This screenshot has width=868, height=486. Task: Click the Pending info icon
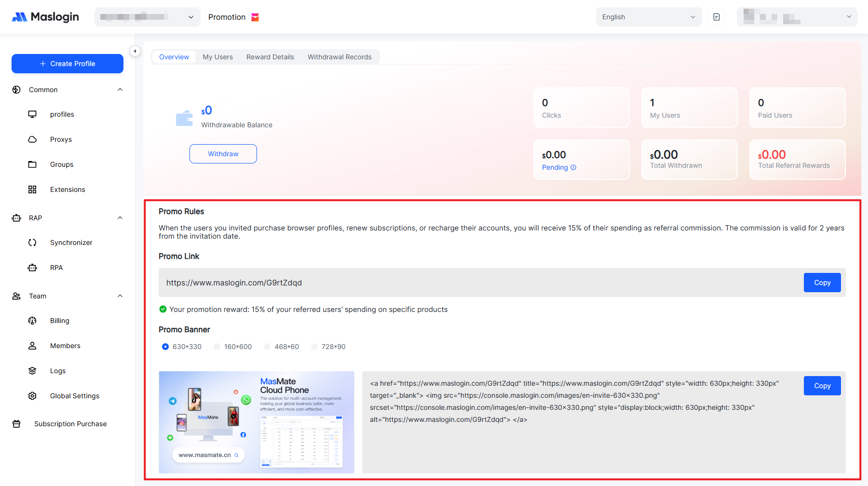(573, 167)
